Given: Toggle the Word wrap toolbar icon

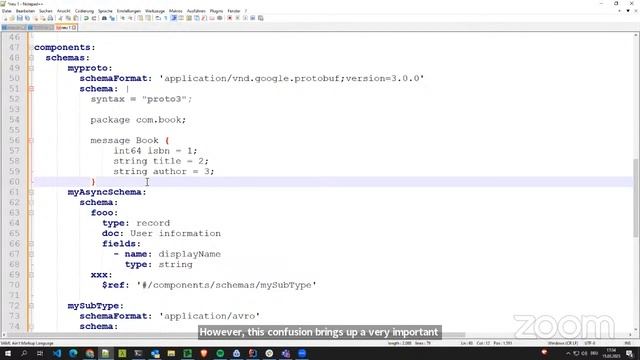Looking at the screenshot, I should 158,18.
